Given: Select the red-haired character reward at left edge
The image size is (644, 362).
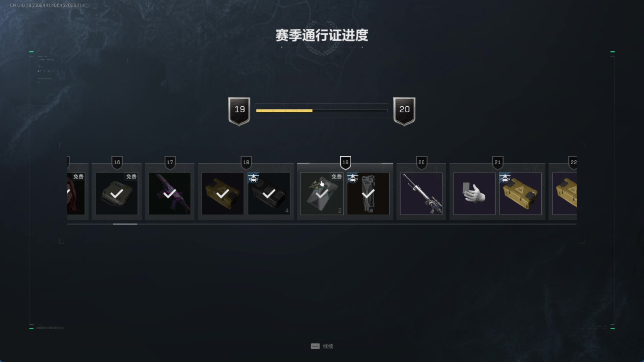Looking at the screenshot, I should [76, 193].
